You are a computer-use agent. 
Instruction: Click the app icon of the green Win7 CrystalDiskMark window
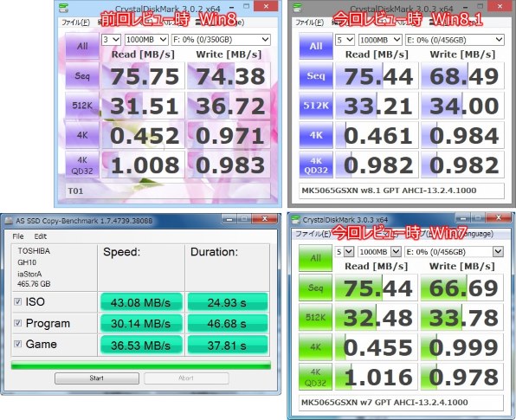tap(296, 220)
